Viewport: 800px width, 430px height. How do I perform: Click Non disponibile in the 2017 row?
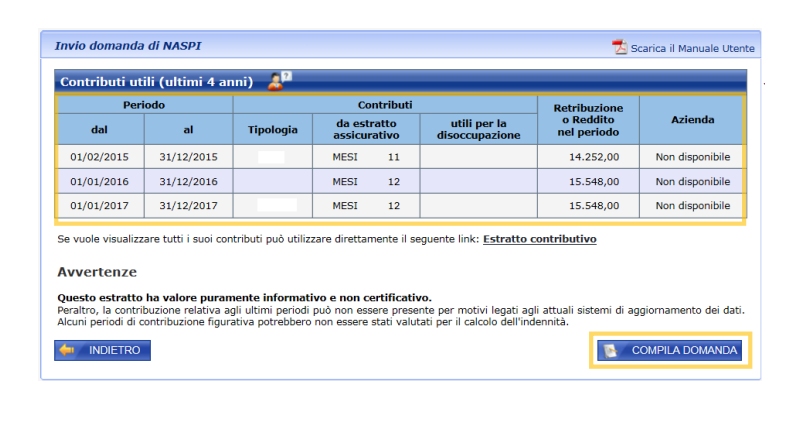coord(692,206)
